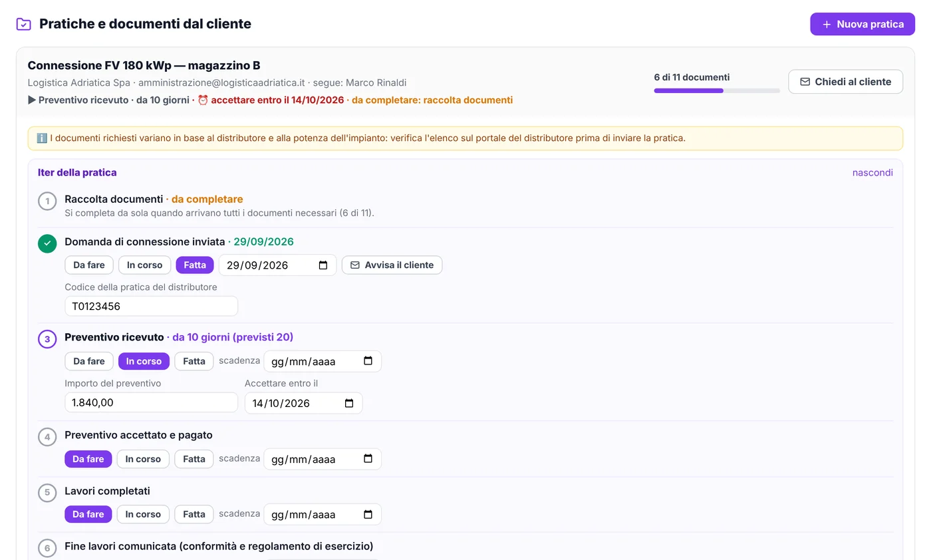Click Avvisa il cliente button
931x560 pixels.
392,265
